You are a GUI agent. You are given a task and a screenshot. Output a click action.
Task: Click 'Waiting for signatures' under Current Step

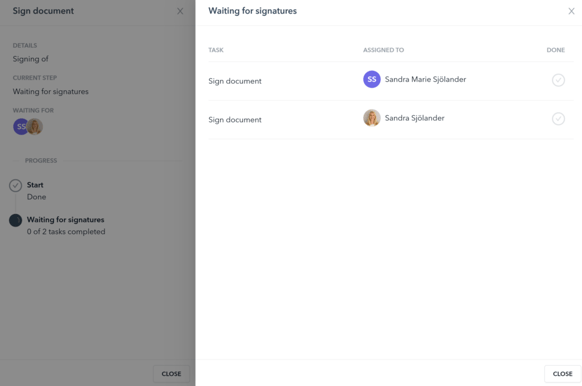point(50,91)
